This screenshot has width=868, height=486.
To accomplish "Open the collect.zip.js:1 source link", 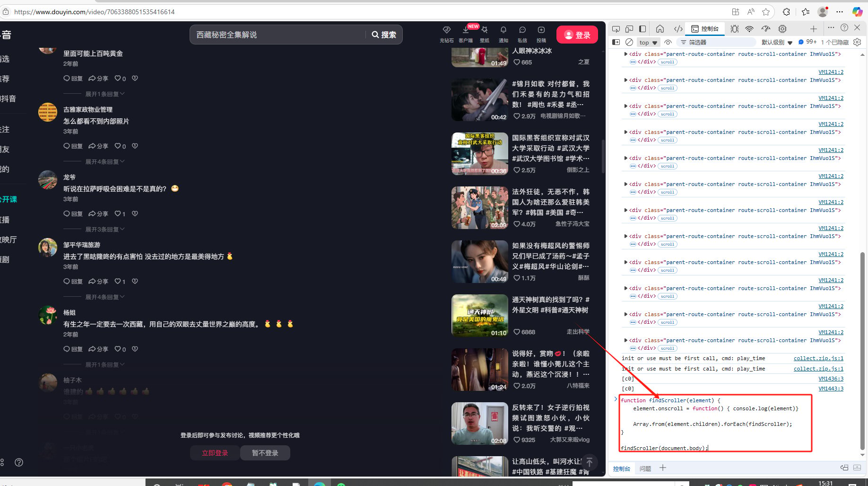I will tap(818, 358).
